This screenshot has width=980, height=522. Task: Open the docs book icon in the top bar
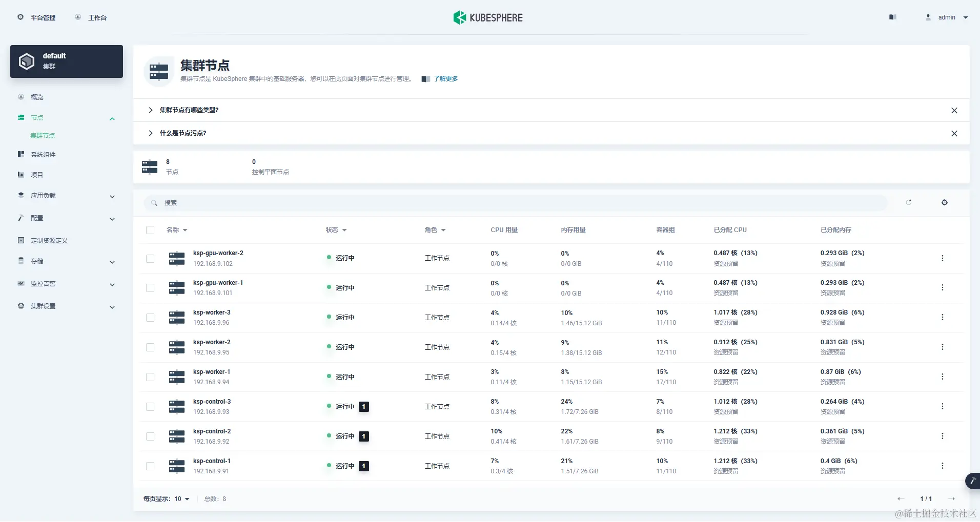(892, 17)
